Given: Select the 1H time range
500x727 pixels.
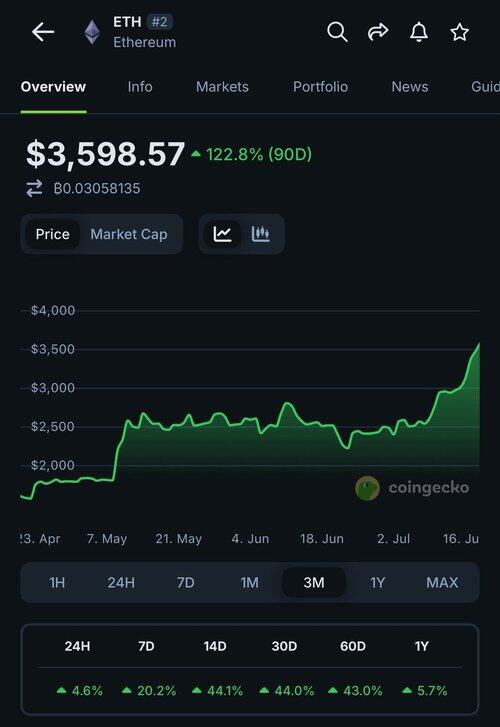Looking at the screenshot, I should click(x=57, y=583).
